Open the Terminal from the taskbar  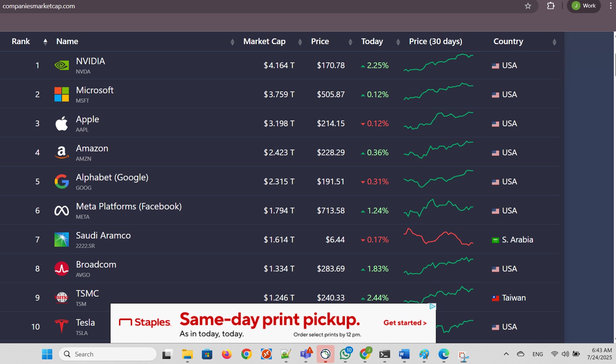(x=384, y=354)
